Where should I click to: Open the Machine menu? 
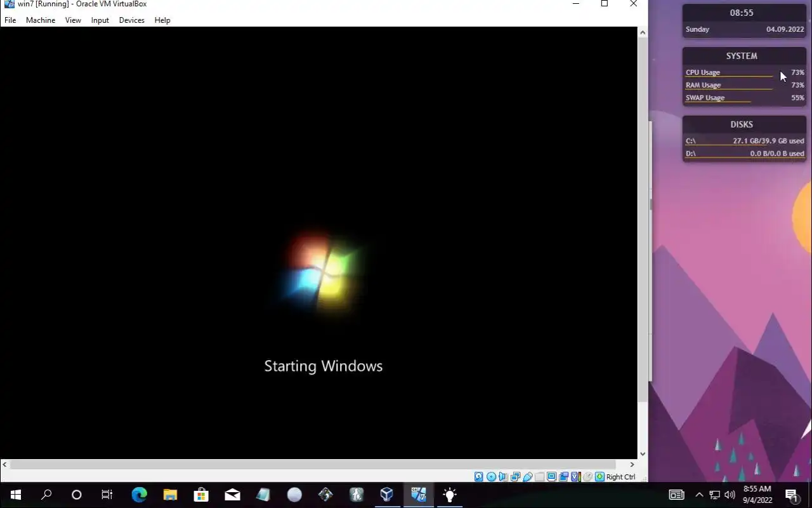coord(41,20)
